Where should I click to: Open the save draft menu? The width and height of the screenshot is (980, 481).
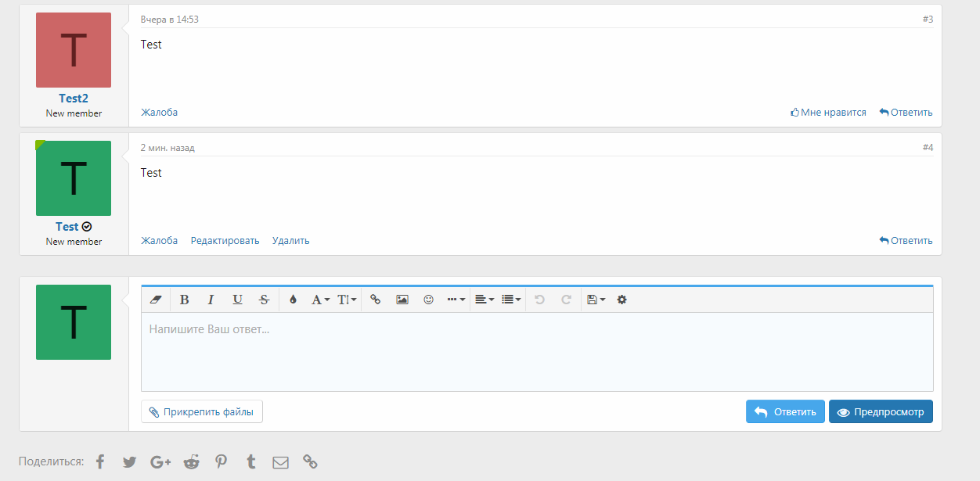click(x=596, y=300)
